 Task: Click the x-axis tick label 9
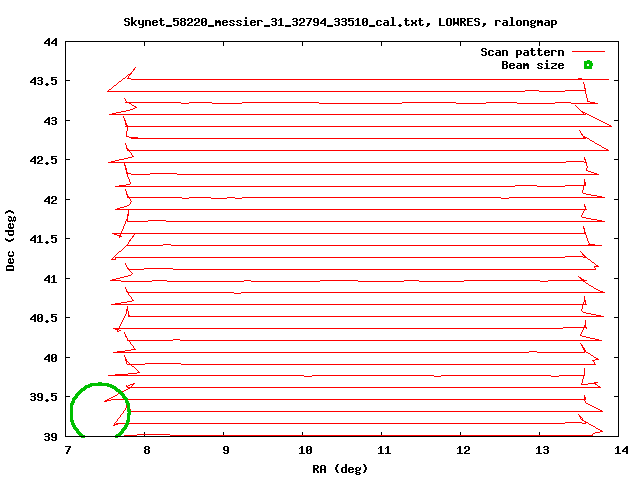tap(226, 450)
